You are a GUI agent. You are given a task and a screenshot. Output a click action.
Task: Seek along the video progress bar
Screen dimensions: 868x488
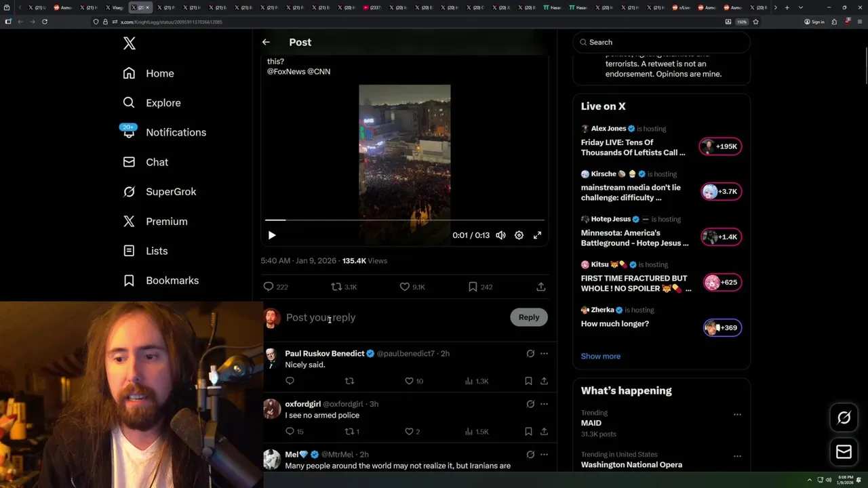405,220
